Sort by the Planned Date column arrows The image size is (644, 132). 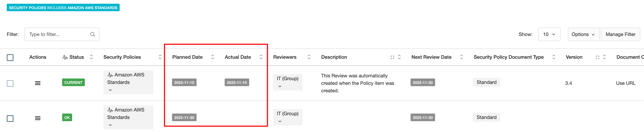[x=212, y=57]
